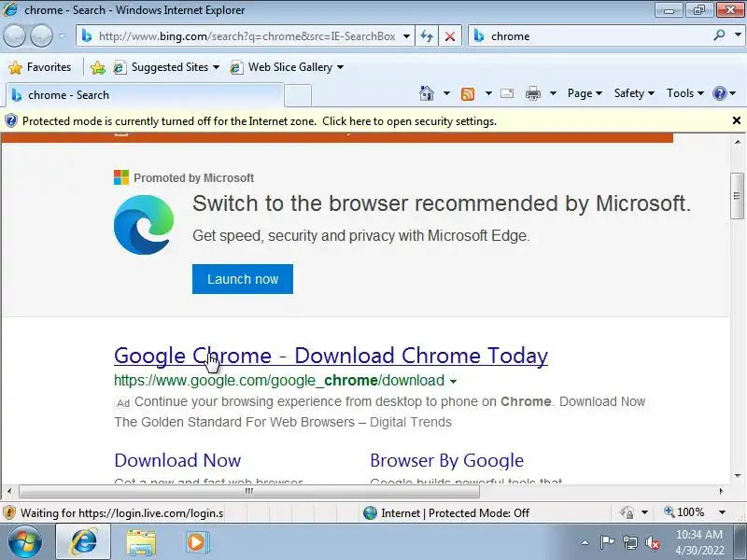The height and width of the screenshot is (560, 747).
Task: Click the vertical scrollbar thumb
Action: point(737,196)
